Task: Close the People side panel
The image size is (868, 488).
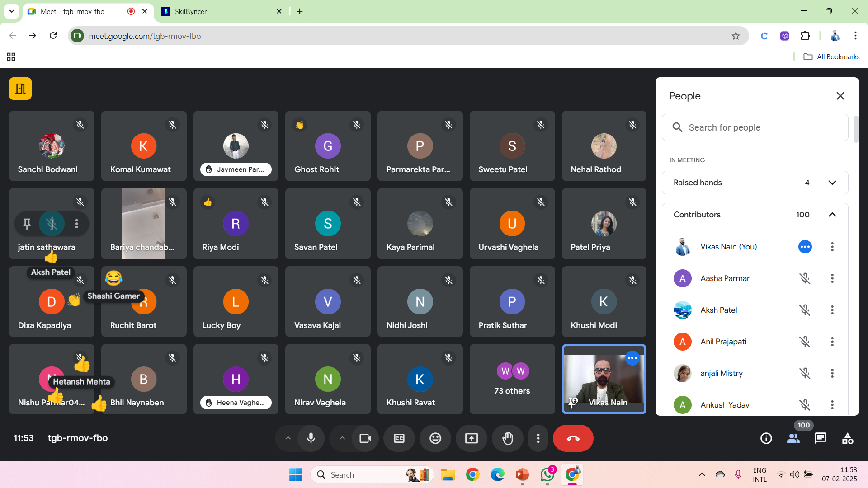Action: tap(840, 96)
